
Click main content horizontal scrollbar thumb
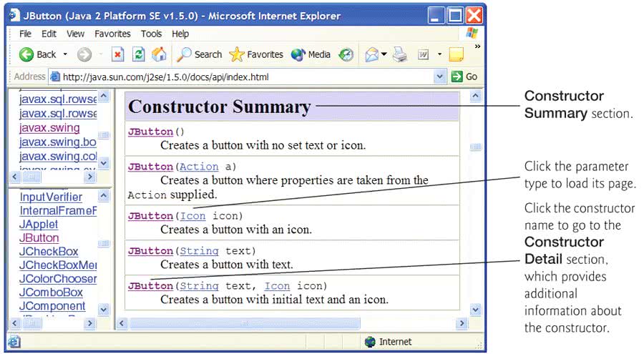pos(245,324)
